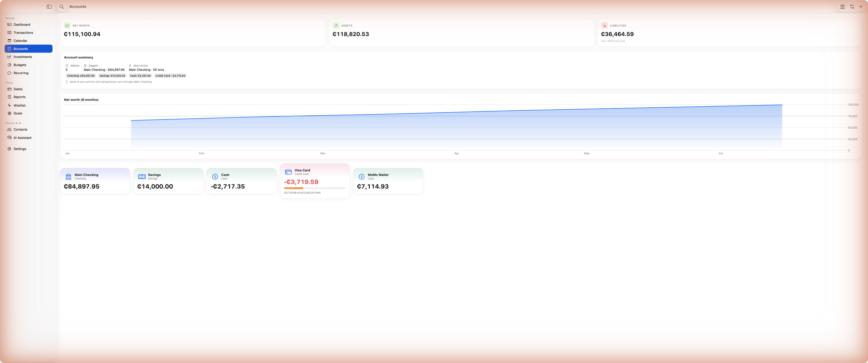Click the Settings gear icon in sidebar
The height and width of the screenshot is (363, 868).
pos(9,149)
